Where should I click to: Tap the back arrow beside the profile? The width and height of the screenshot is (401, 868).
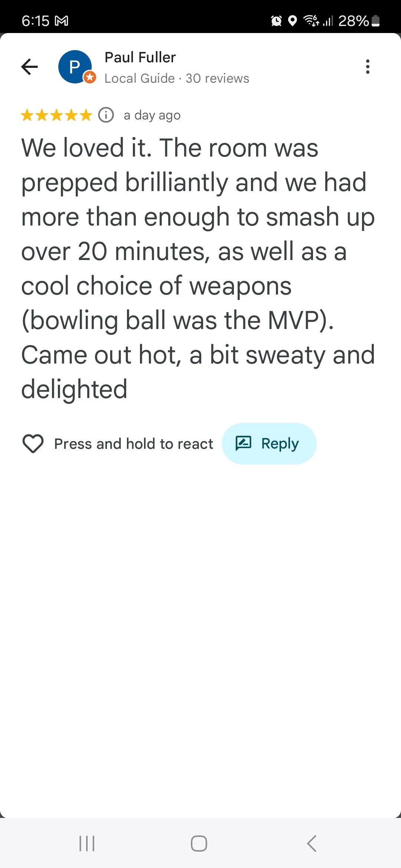click(30, 67)
